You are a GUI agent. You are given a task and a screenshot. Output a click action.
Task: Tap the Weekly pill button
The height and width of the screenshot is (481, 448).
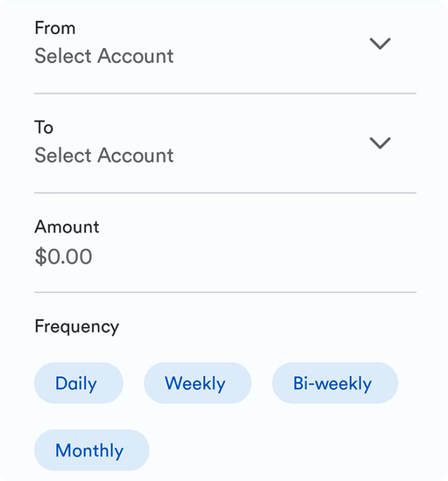198,383
